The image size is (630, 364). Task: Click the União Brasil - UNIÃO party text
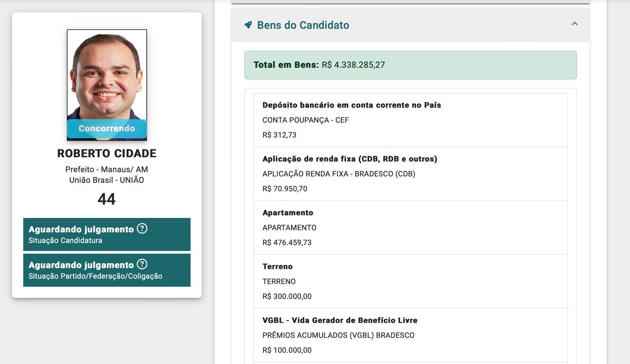(x=107, y=180)
